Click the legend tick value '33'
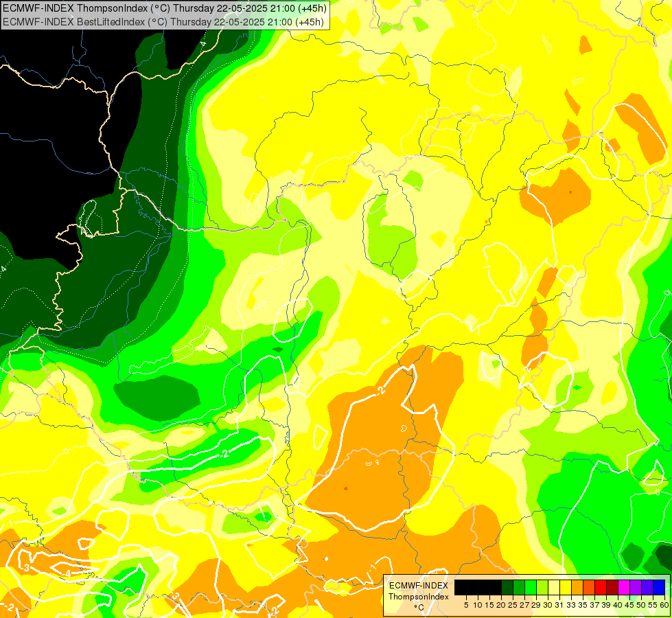Screen dimensions: 672x618 point(571,605)
